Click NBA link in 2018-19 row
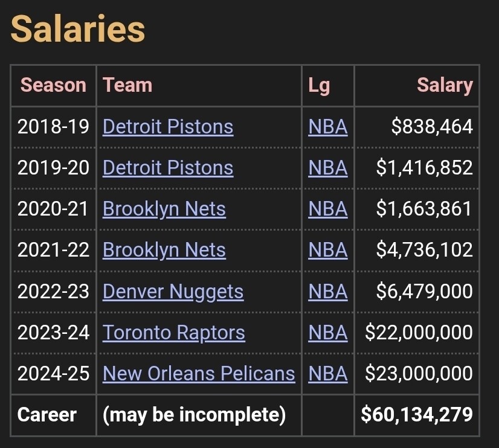 click(x=327, y=127)
